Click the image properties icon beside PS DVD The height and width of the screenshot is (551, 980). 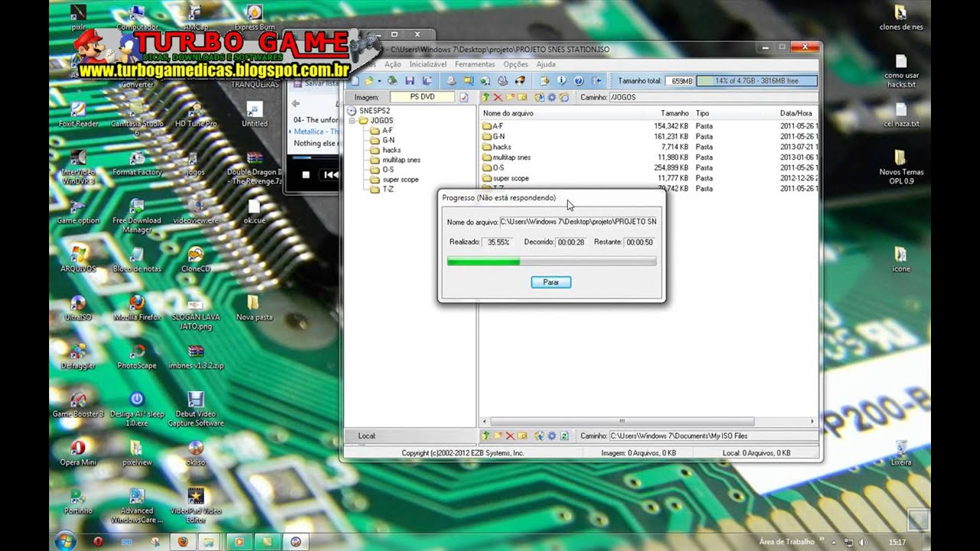(463, 97)
